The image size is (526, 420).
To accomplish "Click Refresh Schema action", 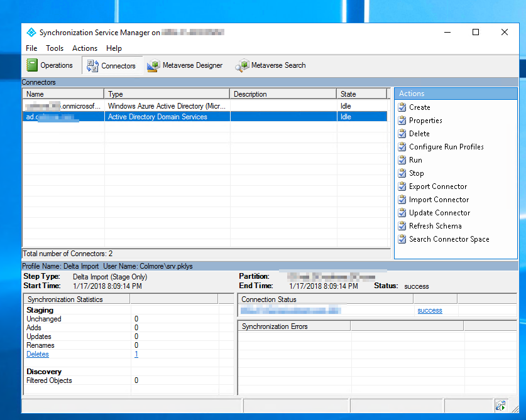I will click(435, 226).
